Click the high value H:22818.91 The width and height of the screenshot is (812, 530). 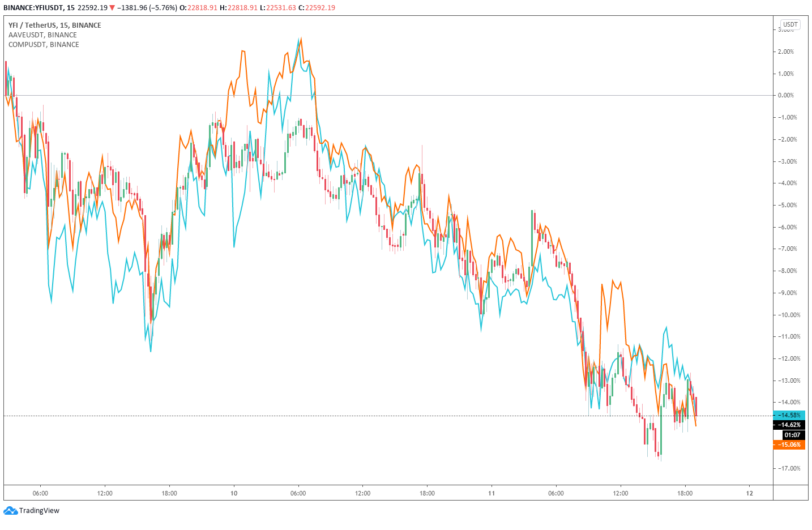(238, 8)
